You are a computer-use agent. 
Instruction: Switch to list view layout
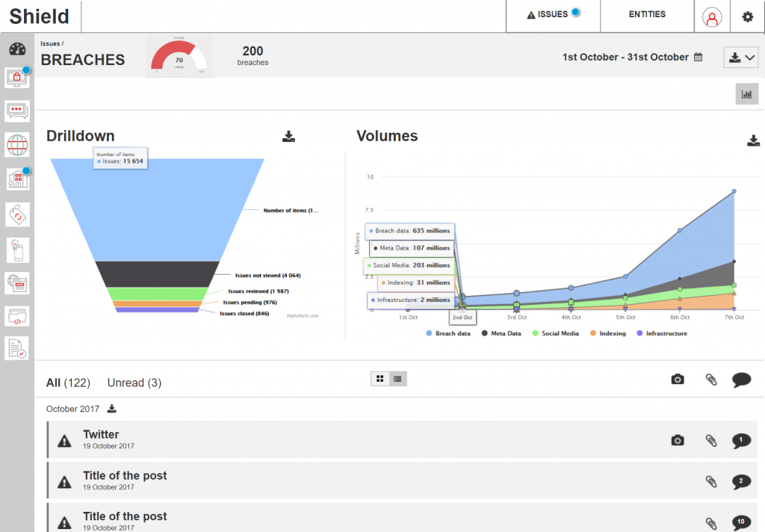(x=397, y=379)
